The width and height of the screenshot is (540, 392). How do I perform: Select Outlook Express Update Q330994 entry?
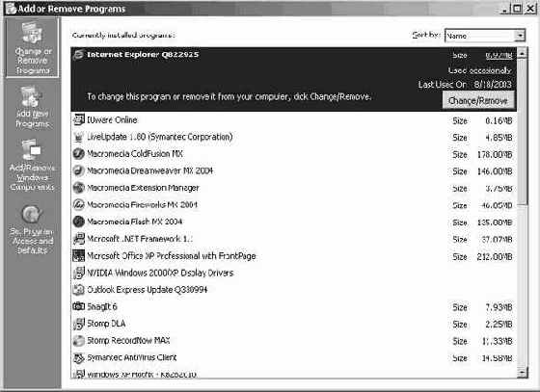click(293, 290)
